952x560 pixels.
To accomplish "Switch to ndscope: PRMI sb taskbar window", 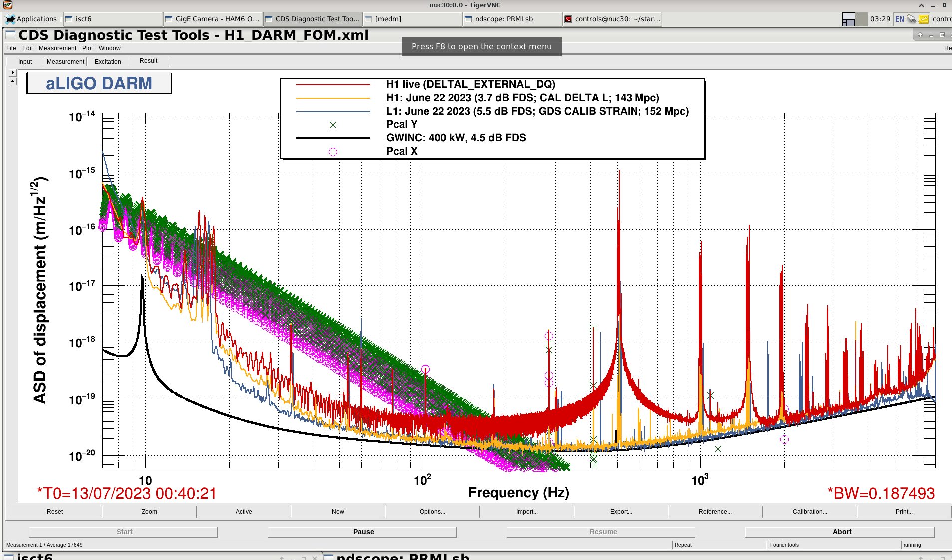I will point(512,19).
